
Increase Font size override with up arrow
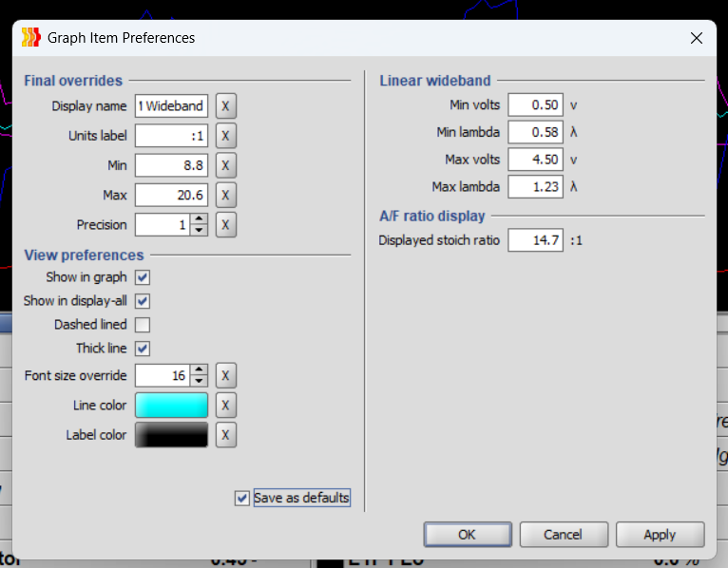point(200,369)
